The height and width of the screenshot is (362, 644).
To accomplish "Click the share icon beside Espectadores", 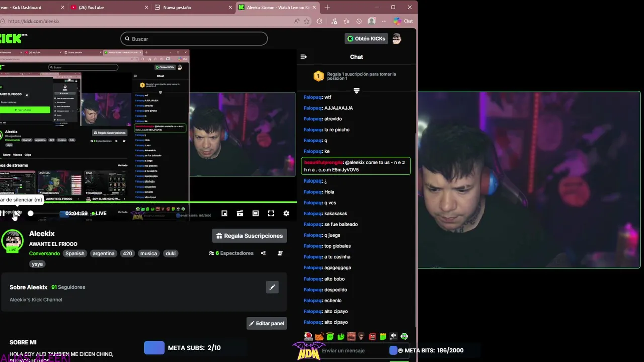I will click(x=263, y=253).
